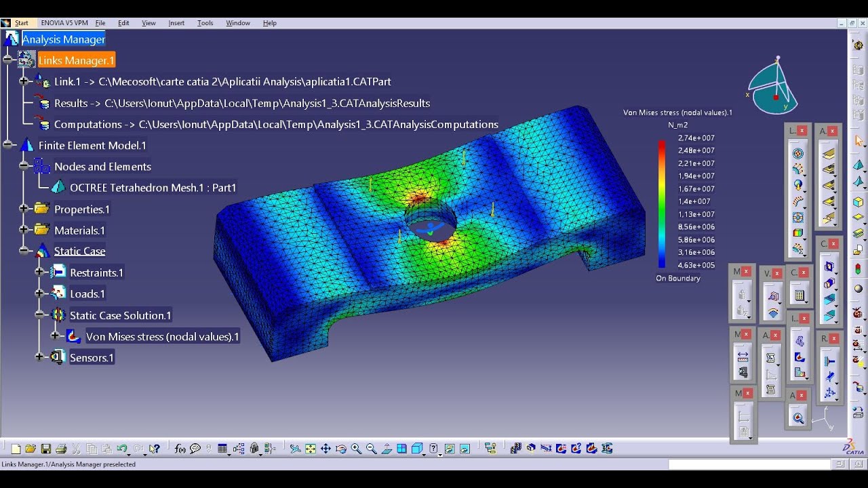Screen dimensions: 868x488
Task: Click the Apply Material sphere icon
Action: coord(859,289)
